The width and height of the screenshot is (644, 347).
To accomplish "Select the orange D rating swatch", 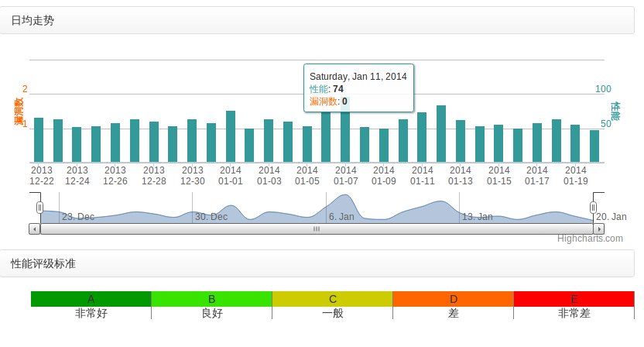I will click(x=453, y=299).
